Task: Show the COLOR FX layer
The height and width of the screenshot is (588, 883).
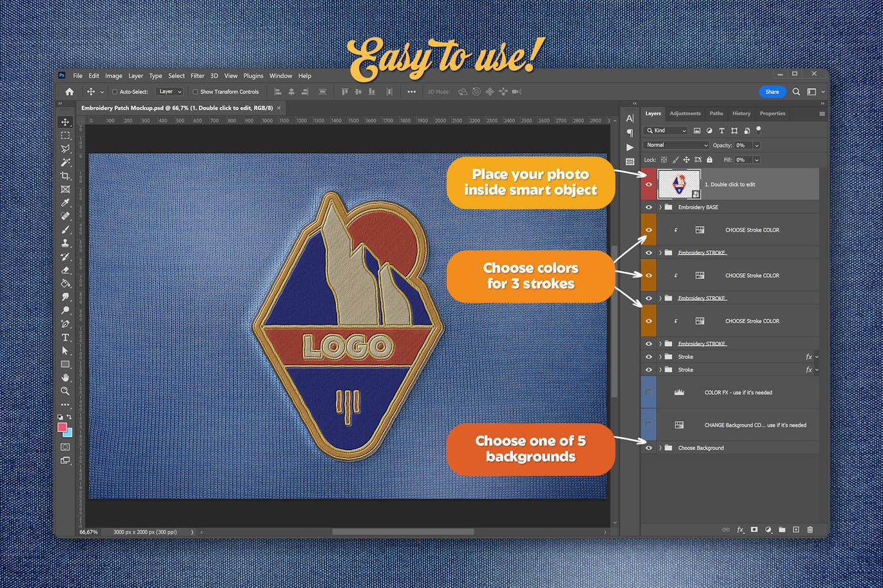Action: (x=648, y=392)
